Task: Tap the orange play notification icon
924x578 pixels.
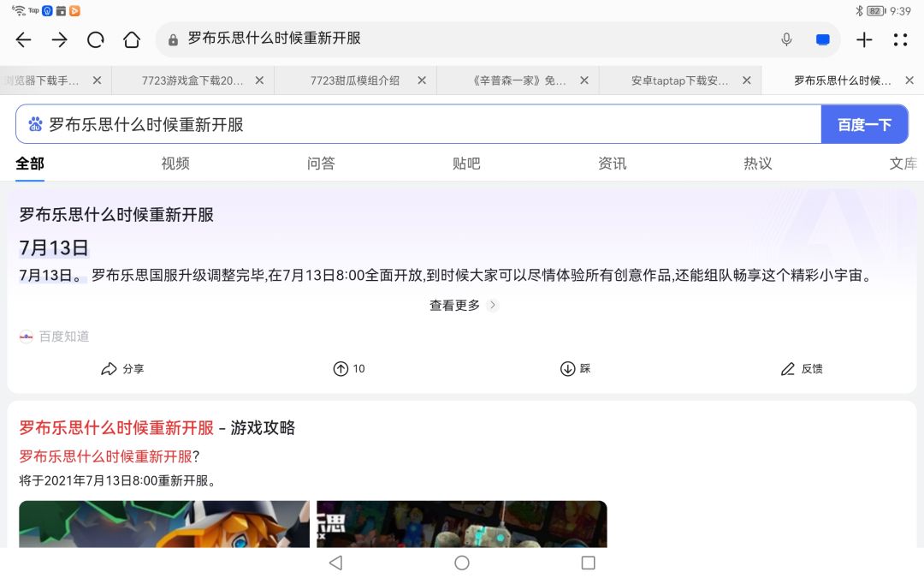Action: click(74, 10)
